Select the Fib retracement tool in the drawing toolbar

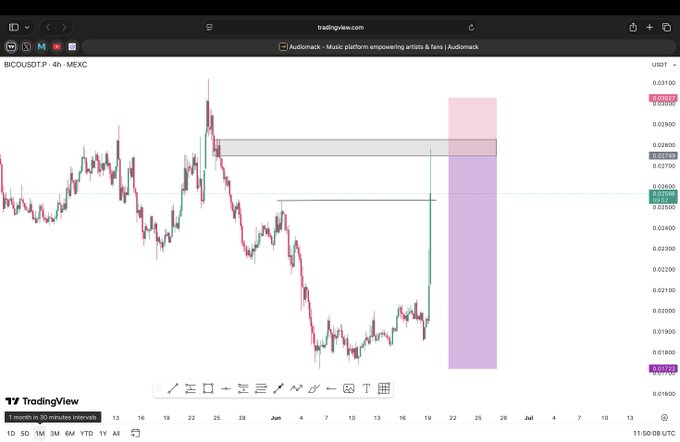pyautogui.click(x=190, y=389)
